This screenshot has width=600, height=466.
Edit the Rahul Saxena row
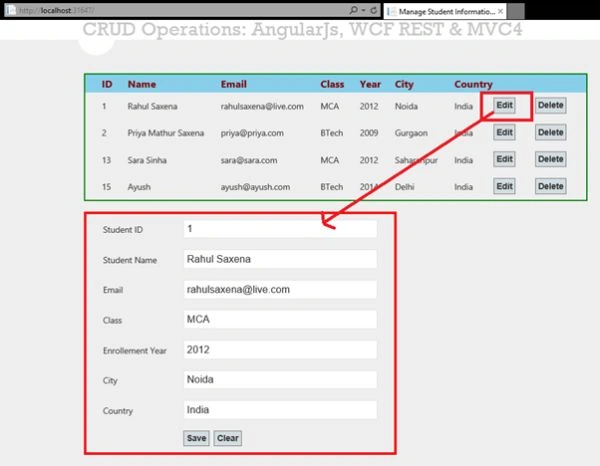point(504,105)
